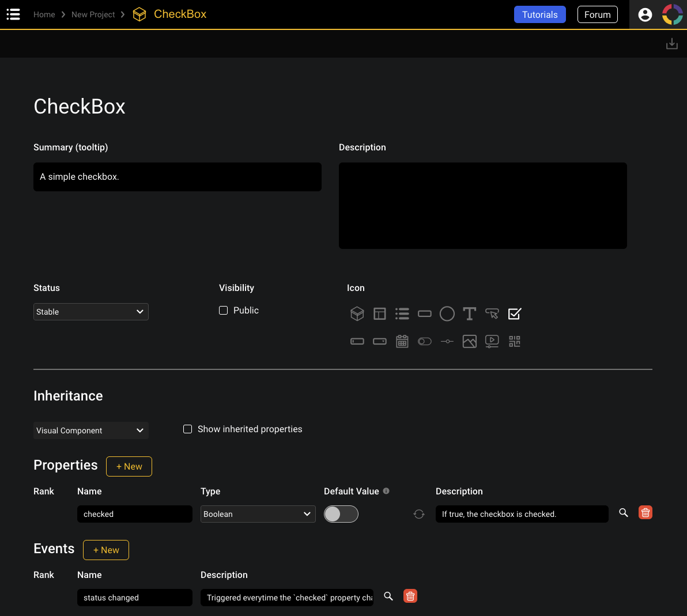
Task: Navigate to New Project in breadcrumb
Action: pyautogui.click(x=93, y=14)
